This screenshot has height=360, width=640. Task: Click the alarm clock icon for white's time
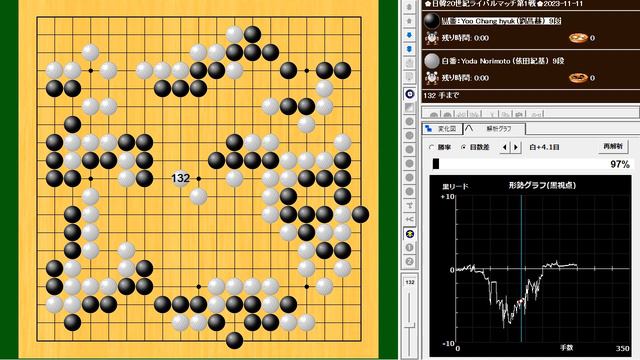(x=431, y=78)
